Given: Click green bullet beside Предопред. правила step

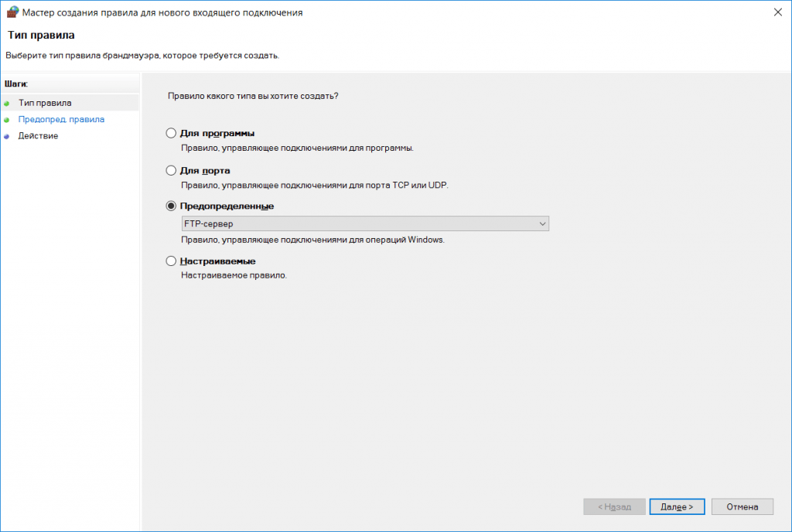Looking at the screenshot, I should point(6,120).
